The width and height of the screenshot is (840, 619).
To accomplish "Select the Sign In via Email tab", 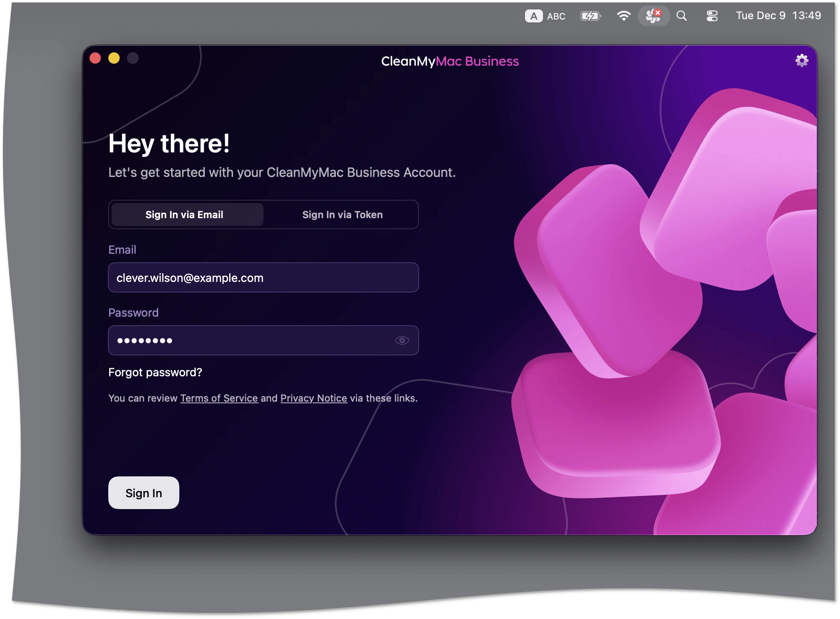I will (185, 215).
